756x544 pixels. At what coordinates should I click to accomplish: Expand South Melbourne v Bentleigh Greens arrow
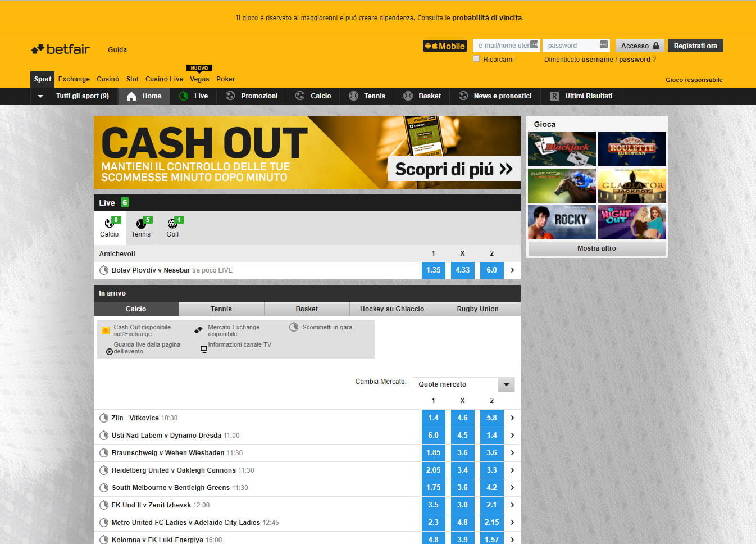pos(512,488)
